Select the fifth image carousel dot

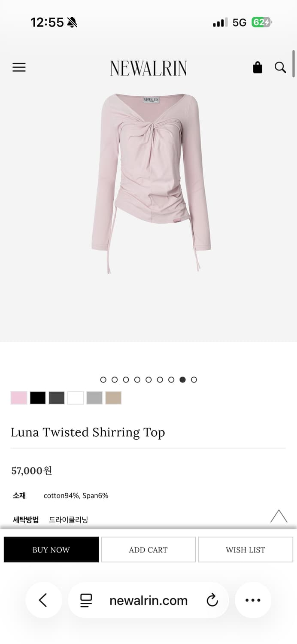coord(148,380)
